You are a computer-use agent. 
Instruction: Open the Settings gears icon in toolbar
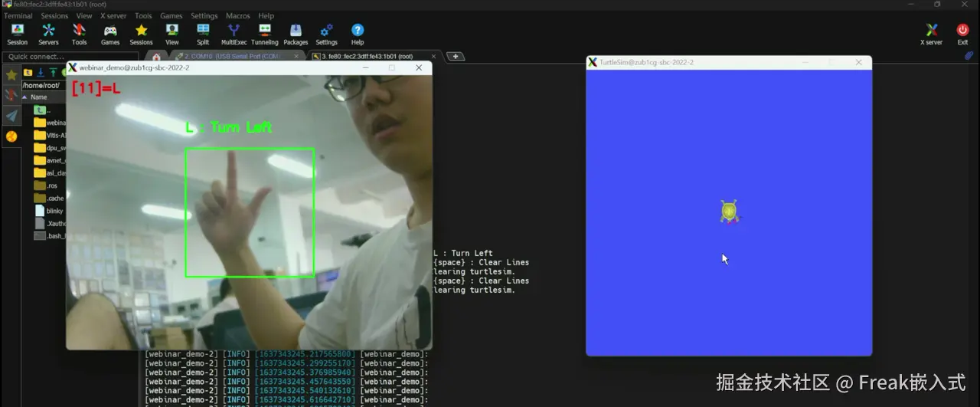(326, 34)
